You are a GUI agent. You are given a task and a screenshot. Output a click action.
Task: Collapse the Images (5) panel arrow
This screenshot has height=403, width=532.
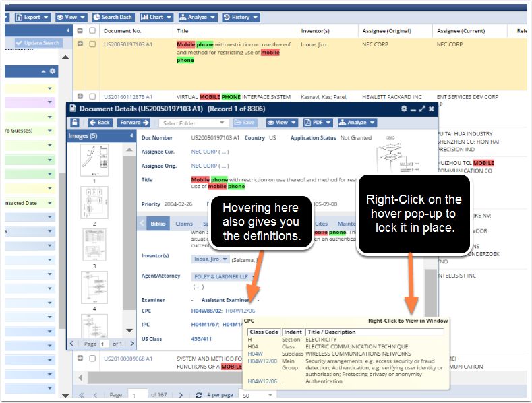click(x=131, y=136)
